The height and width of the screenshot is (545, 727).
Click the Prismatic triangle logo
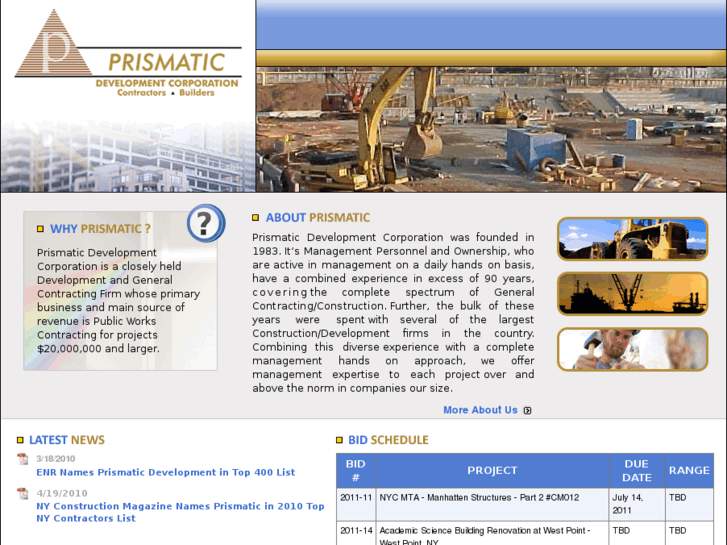(53, 43)
